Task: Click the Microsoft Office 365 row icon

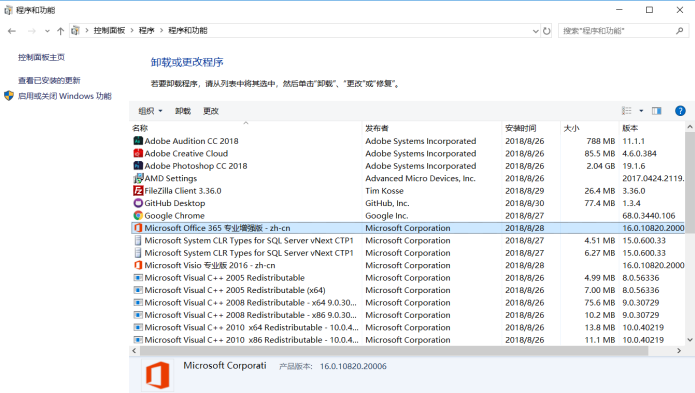Action: click(x=138, y=228)
